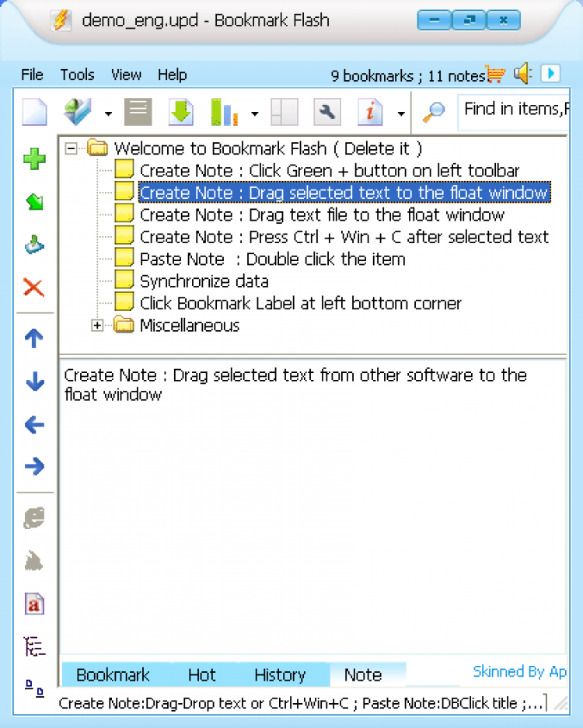
Task: Move item up with blue up arrow
Action: click(x=34, y=339)
